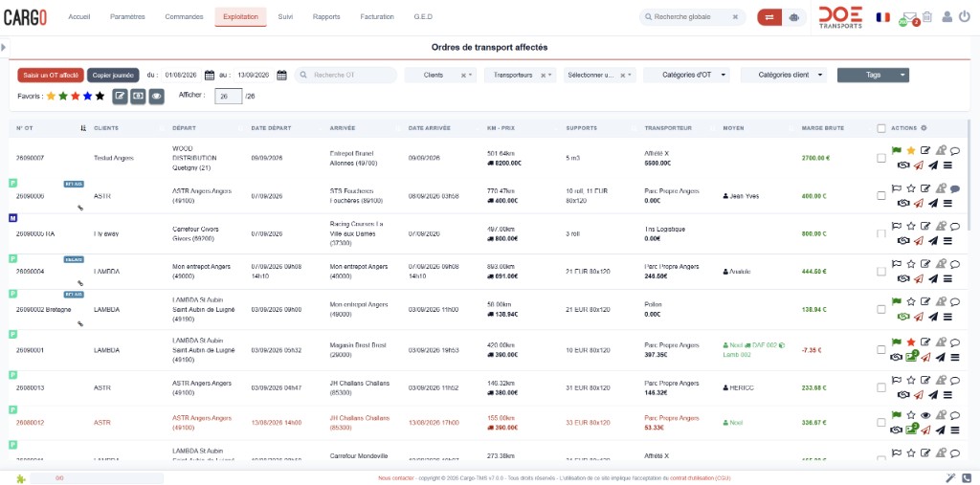Filter by the yellow favorite star
The width and height of the screenshot is (980, 485).
[52, 97]
